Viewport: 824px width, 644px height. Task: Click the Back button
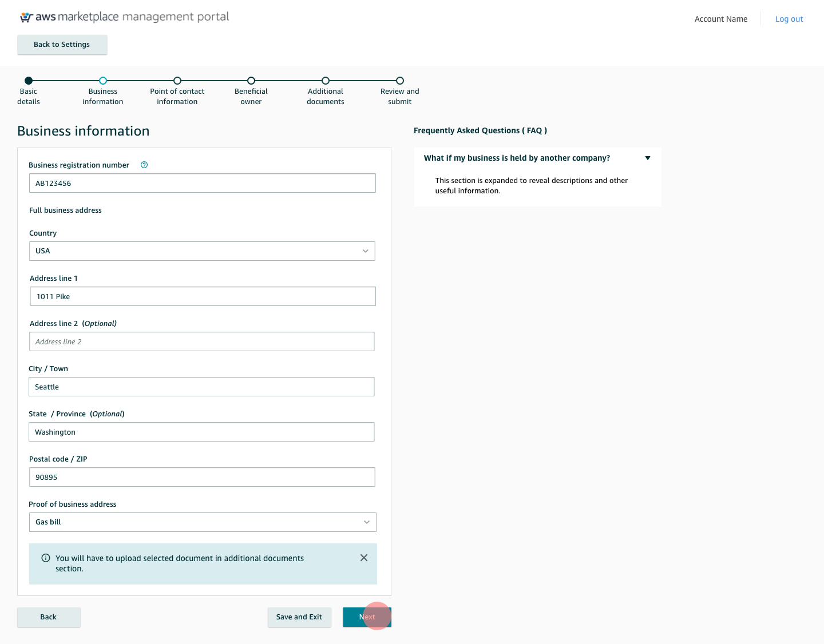49,617
